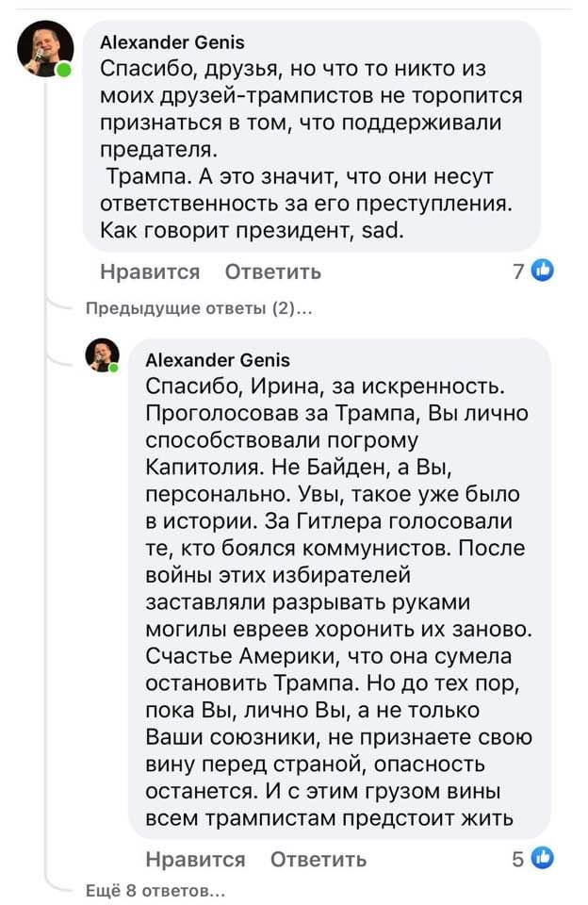The width and height of the screenshot is (588, 905).
Task: Click the green online dot on reply avatar
Action: (x=114, y=368)
